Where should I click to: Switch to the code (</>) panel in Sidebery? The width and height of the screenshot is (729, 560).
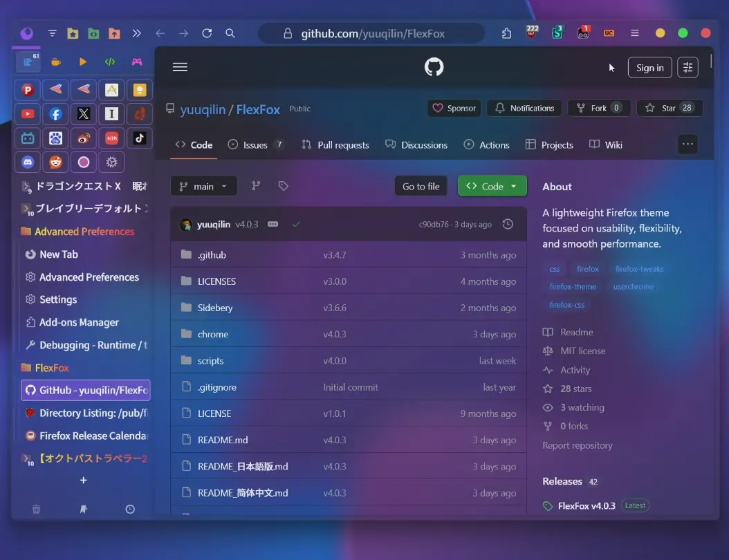pos(109,62)
